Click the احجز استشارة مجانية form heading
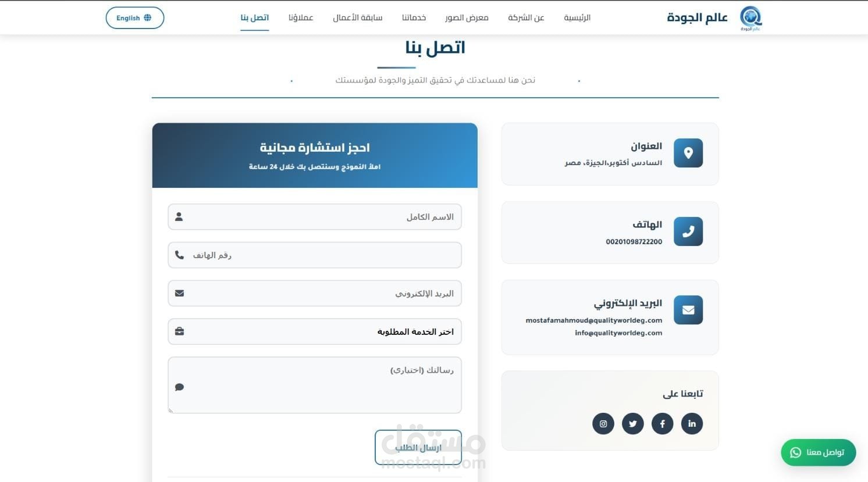This screenshot has height=482, width=868. pyautogui.click(x=315, y=148)
